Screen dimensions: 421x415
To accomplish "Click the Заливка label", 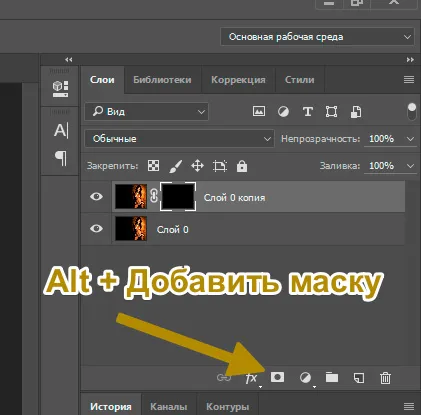I will pos(340,166).
